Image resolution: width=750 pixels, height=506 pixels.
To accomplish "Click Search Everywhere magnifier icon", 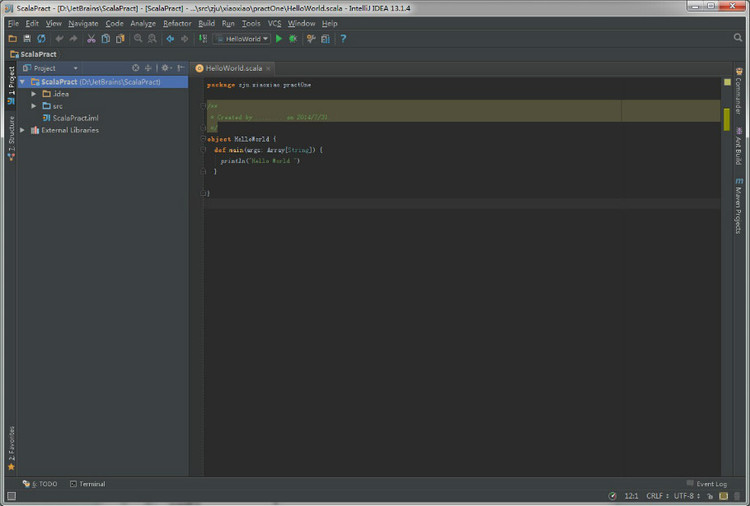I will tap(738, 38).
